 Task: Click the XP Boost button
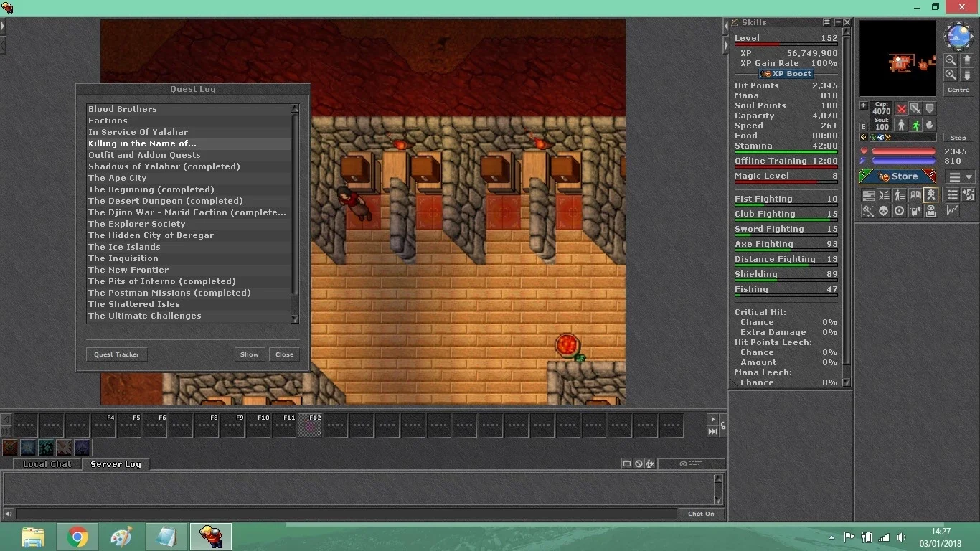coord(786,74)
